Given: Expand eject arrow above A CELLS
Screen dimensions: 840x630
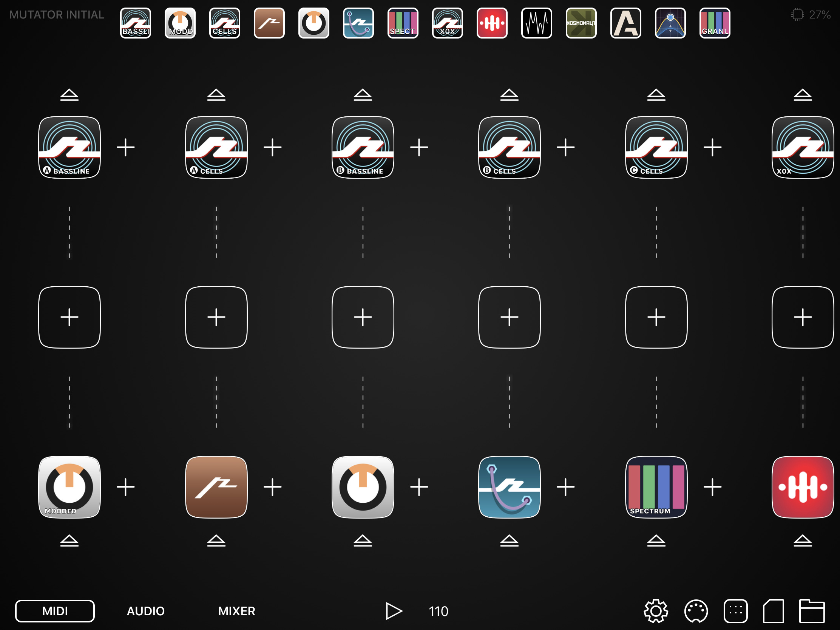Looking at the screenshot, I should pyautogui.click(x=216, y=95).
